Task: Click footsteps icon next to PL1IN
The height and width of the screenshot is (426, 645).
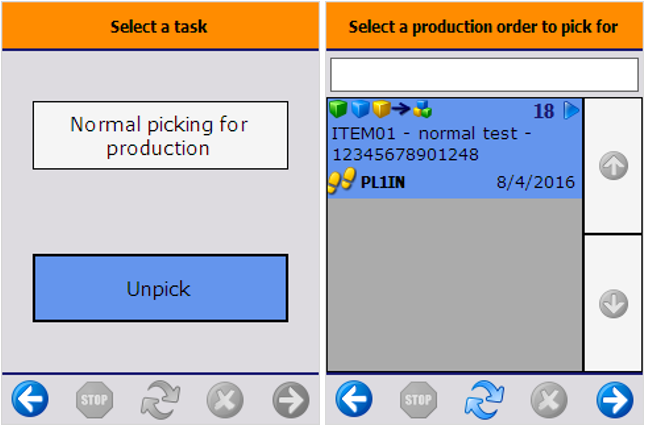Action: point(342,181)
